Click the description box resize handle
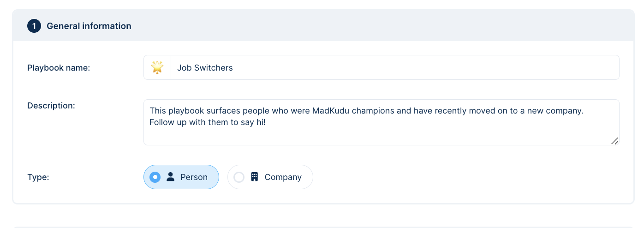 click(614, 141)
